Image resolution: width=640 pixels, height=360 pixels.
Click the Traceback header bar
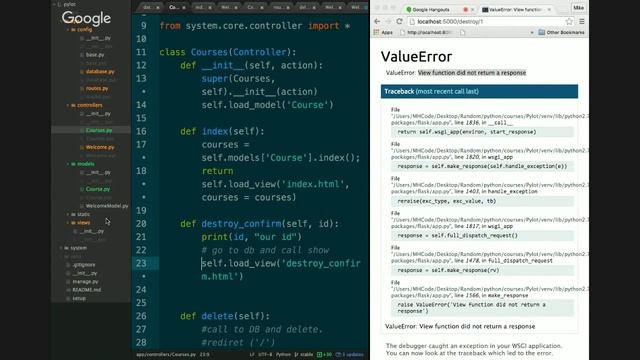479,91
